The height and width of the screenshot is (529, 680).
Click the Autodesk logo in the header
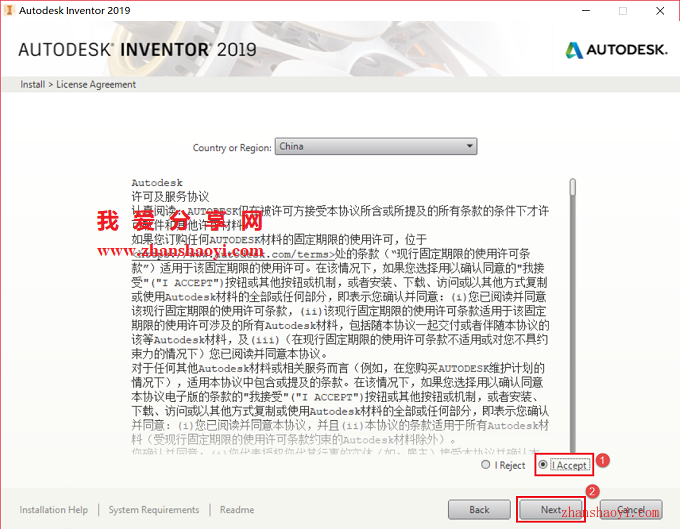click(616, 50)
